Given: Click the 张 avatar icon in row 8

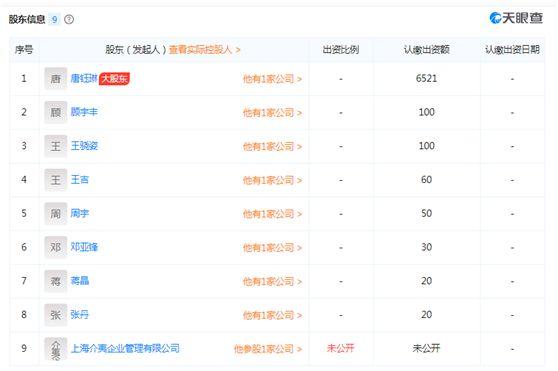Looking at the screenshot, I should pos(56,315).
